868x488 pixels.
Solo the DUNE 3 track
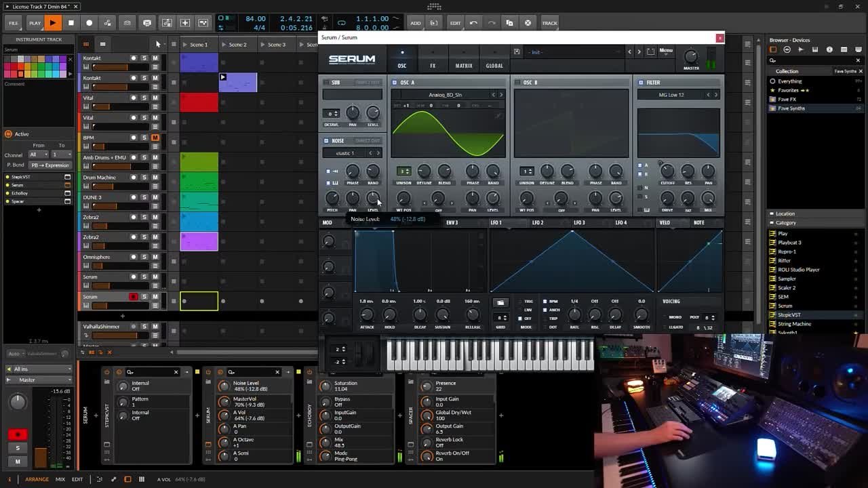tap(144, 197)
